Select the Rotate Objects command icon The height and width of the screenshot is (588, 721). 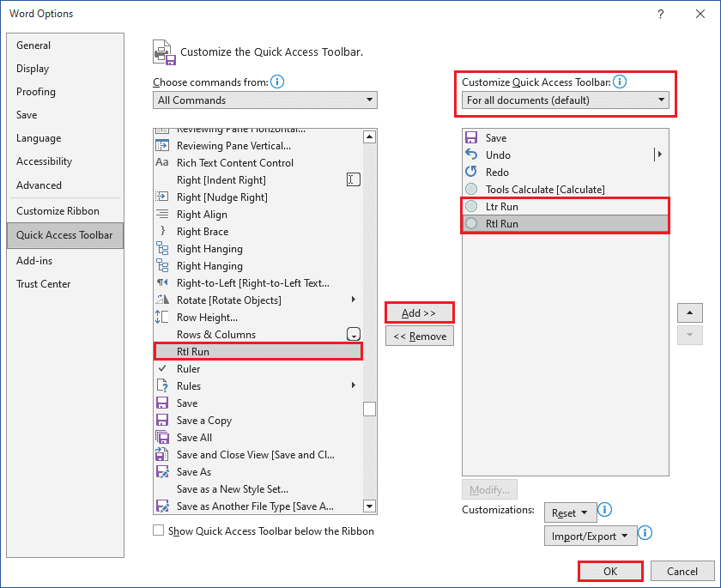(x=162, y=300)
